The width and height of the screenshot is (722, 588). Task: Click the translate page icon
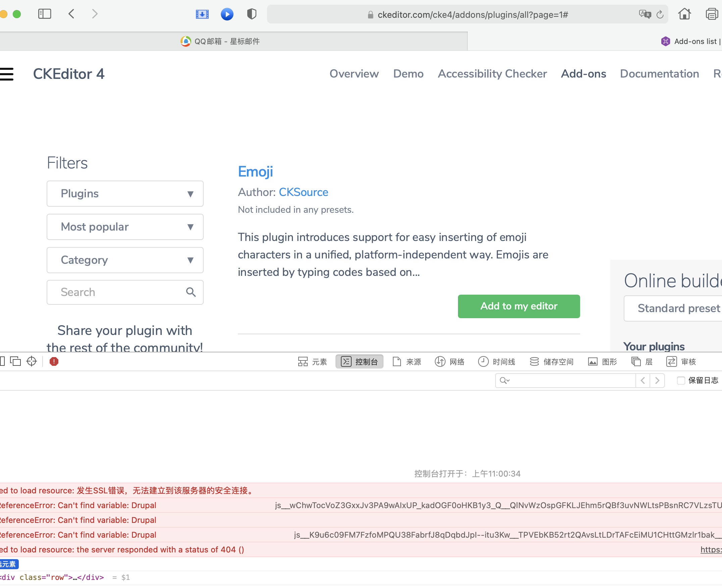(644, 14)
